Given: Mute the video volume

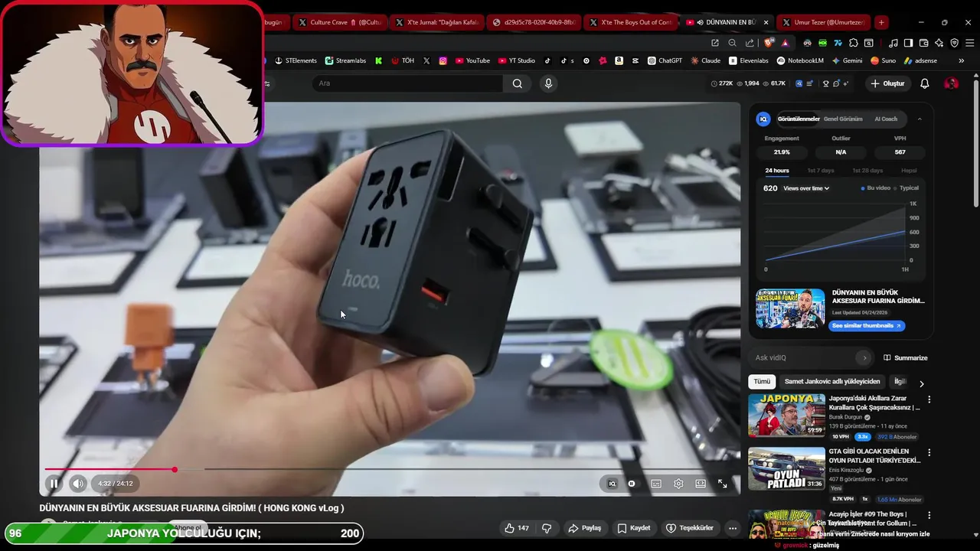Looking at the screenshot, I should point(78,484).
